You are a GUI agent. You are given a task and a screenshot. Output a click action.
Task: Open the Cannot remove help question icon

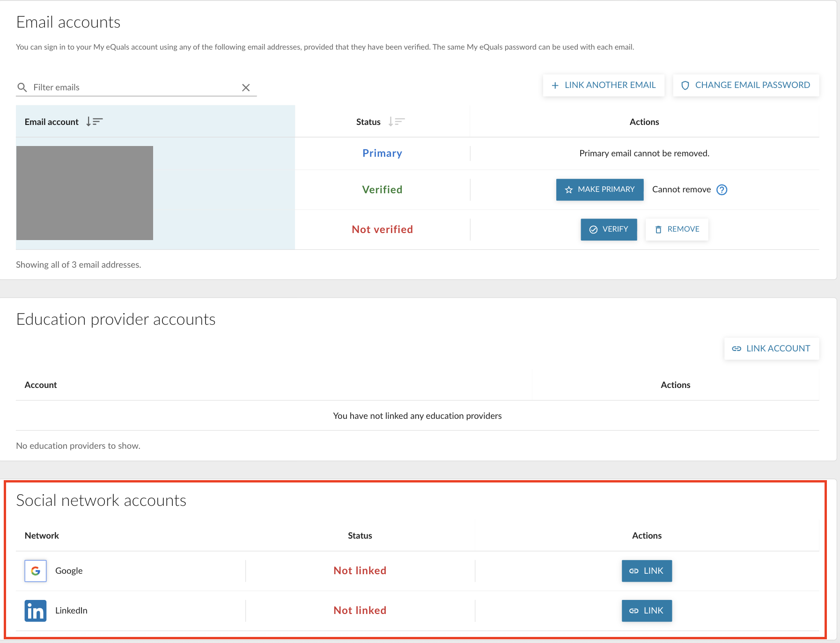pyautogui.click(x=722, y=190)
